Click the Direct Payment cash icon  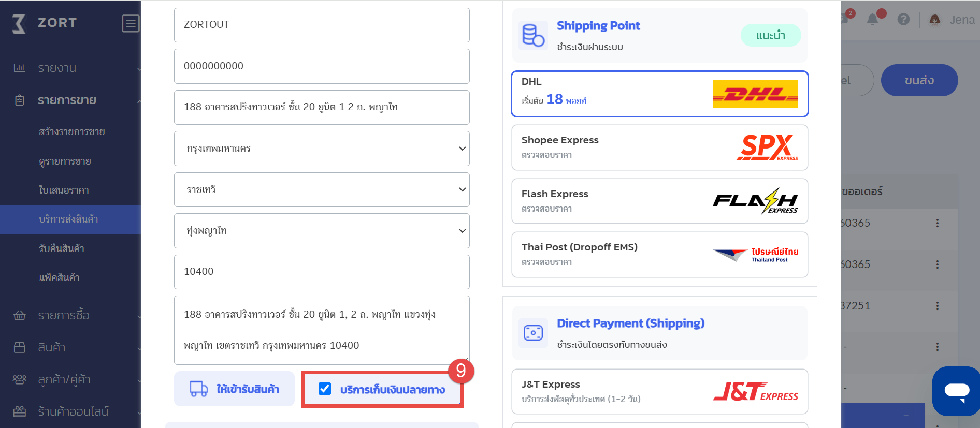click(x=533, y=333)
